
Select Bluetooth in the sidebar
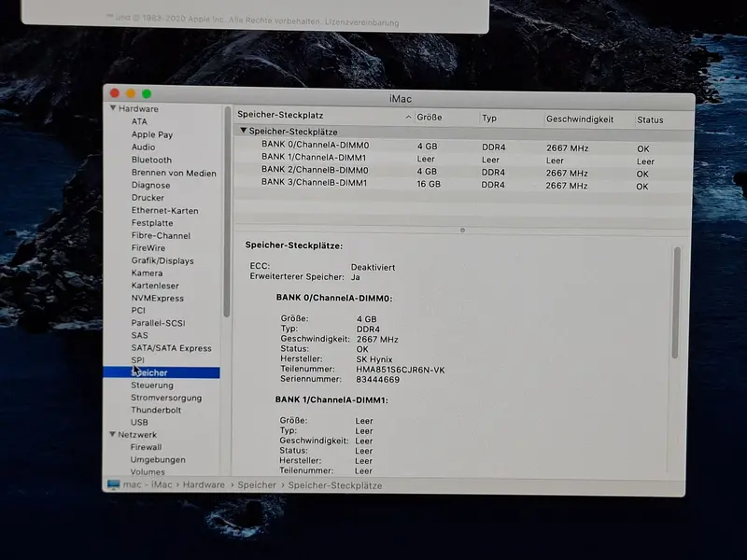[151, 160]
